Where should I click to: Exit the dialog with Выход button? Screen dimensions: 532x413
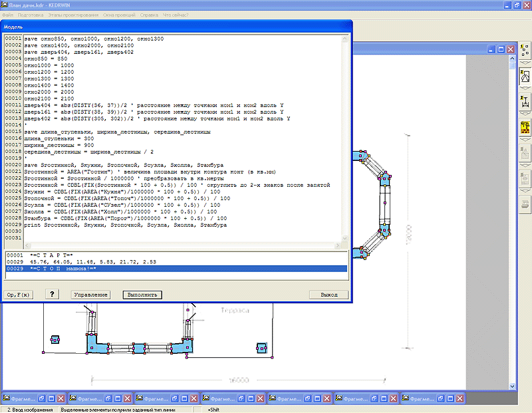coord(329,295)
